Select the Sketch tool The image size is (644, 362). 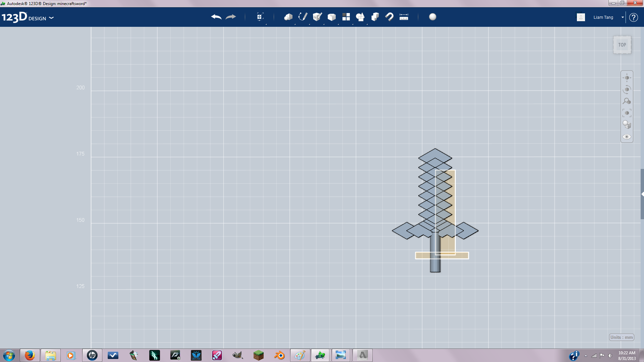point(303,17)
